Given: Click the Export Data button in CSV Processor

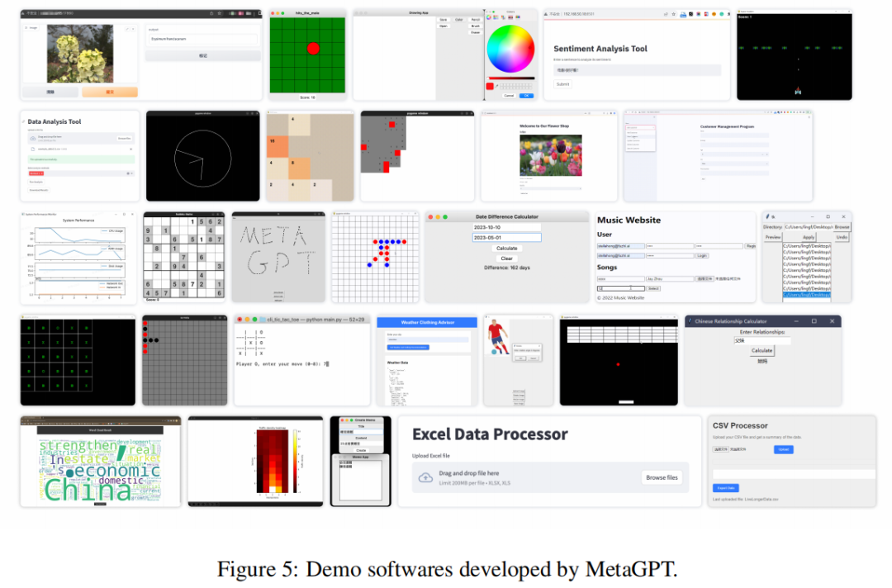Looking at the screenshot, I should (725, 488).
